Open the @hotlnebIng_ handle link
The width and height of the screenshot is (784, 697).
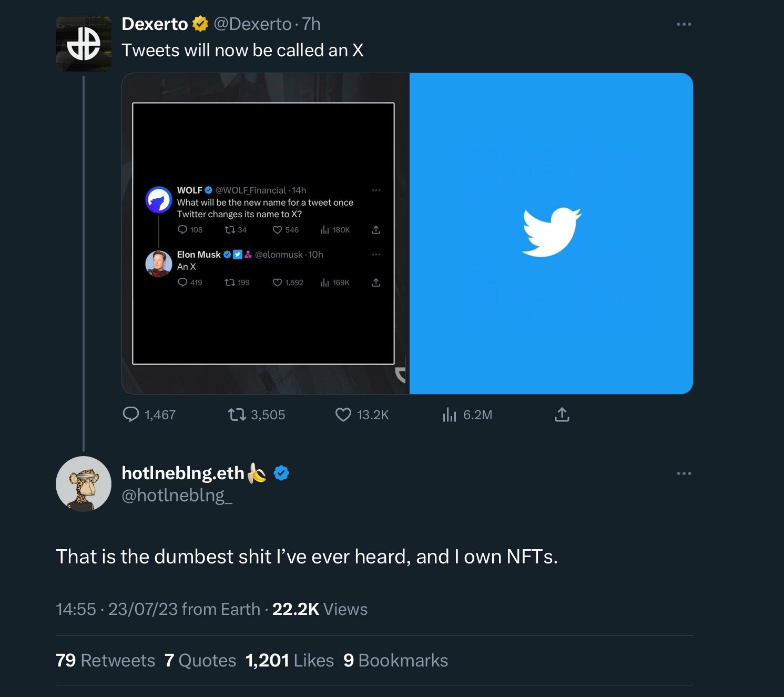point(177,495)
